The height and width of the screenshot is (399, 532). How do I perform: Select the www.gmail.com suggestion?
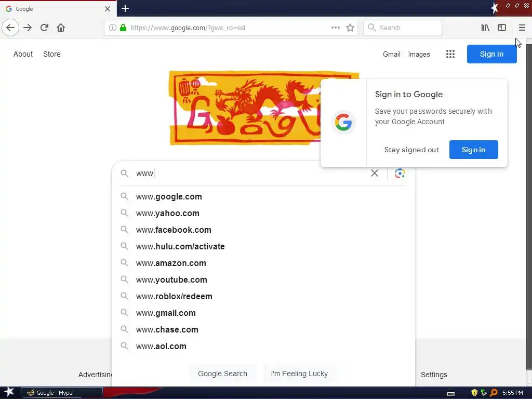263,313
